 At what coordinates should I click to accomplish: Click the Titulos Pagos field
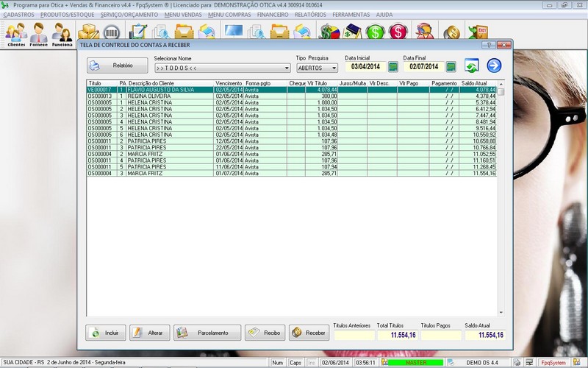[441, 335]
